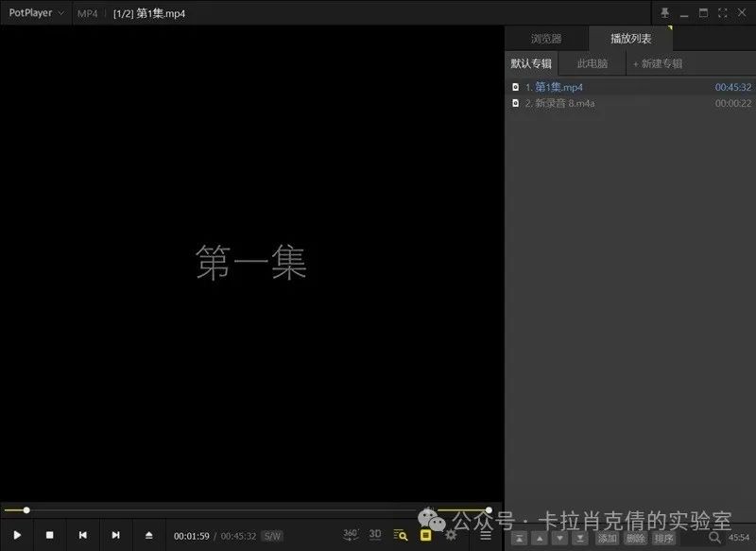Add files using the 添加 button
This screenshot has height=551, width=756.
click(x=610, y=539)
